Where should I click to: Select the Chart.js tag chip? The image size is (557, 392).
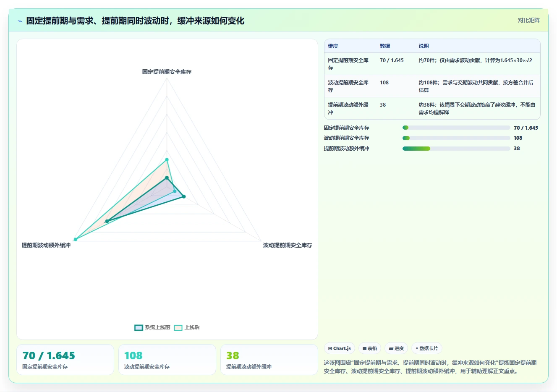[x=339, y=348]
